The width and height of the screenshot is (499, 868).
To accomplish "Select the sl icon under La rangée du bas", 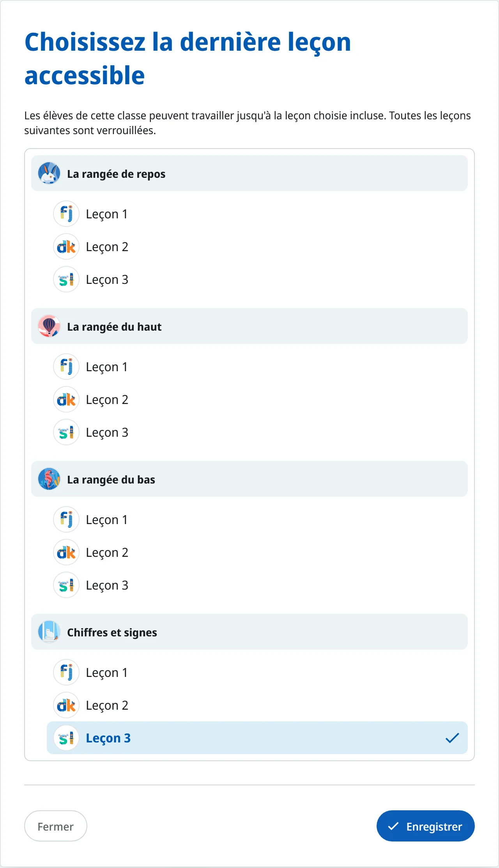I will pos(66,585).
